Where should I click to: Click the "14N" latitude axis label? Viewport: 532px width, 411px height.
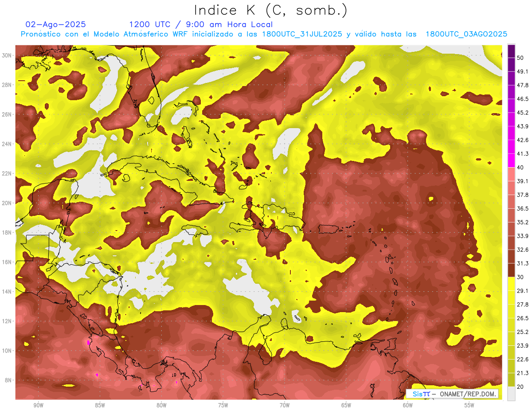pos(7,292)
